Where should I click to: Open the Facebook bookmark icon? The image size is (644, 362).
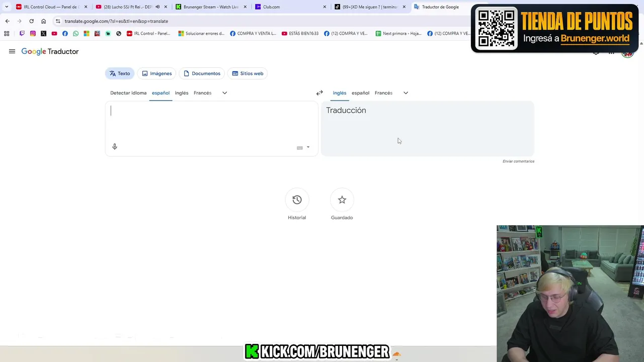[x=65, y=34]
